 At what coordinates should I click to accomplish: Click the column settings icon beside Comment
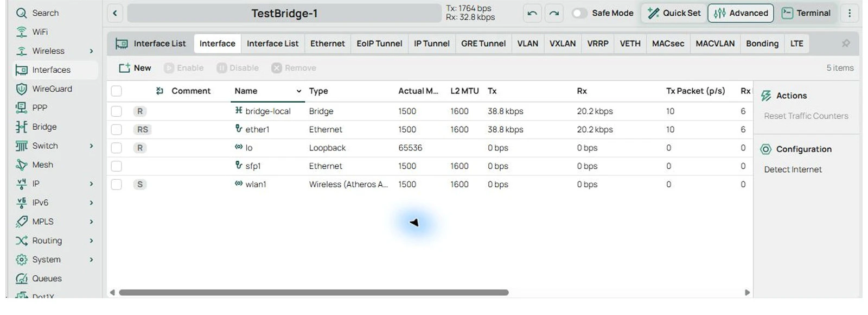click(159, 91)
